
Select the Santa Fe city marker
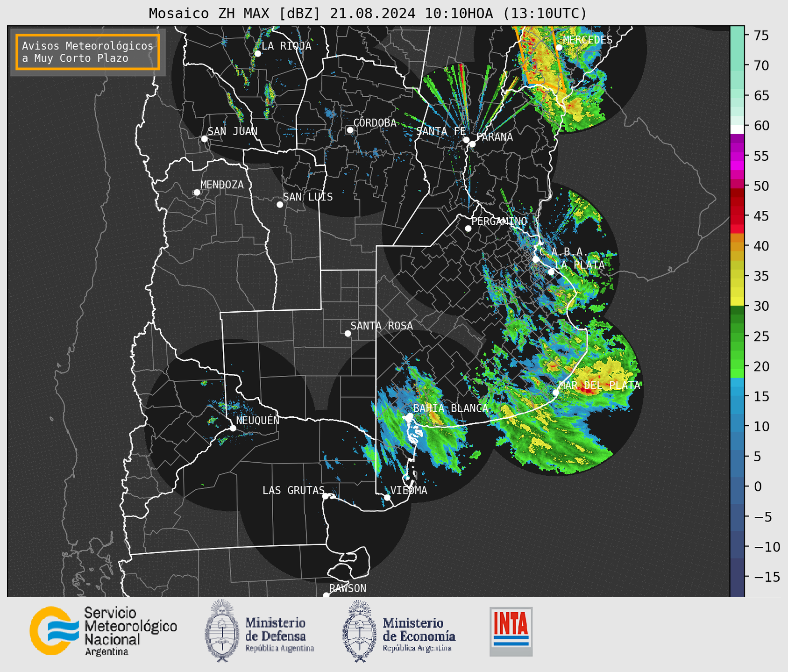[x=466, y=140]
